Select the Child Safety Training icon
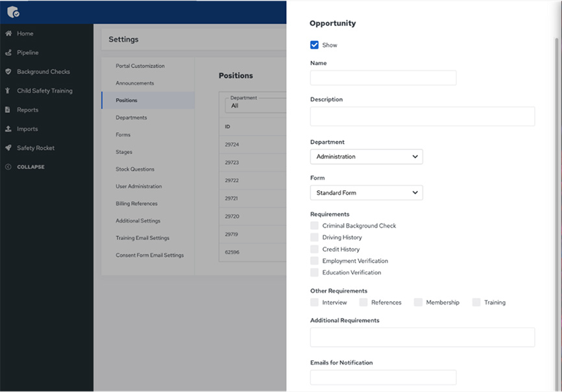Viewport: 562px width, 392px height. 8,91
